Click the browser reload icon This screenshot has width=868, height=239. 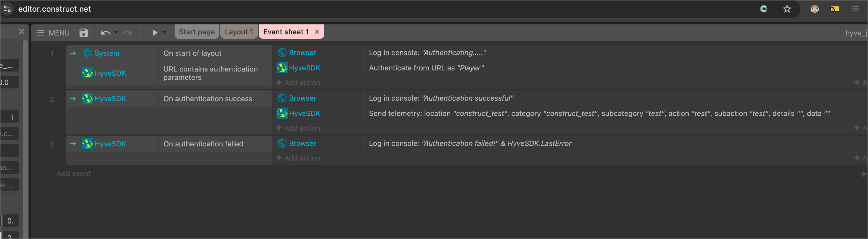click(x=764, y=9)
